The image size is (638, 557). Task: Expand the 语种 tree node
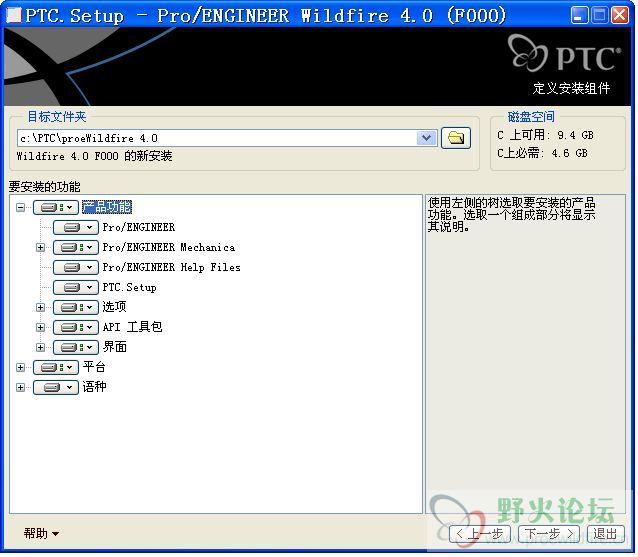pyautogui.click(x=20, y=387)
